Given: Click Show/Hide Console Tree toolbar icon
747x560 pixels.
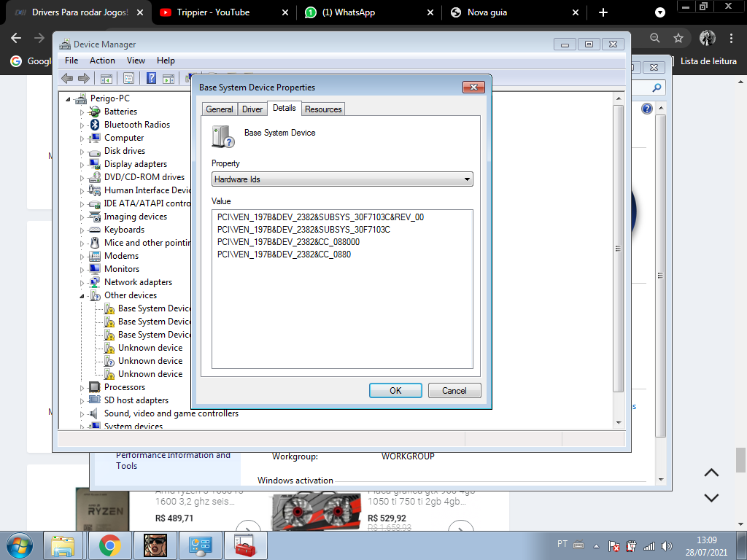Looking at the screenshot, I should (107, 79).
